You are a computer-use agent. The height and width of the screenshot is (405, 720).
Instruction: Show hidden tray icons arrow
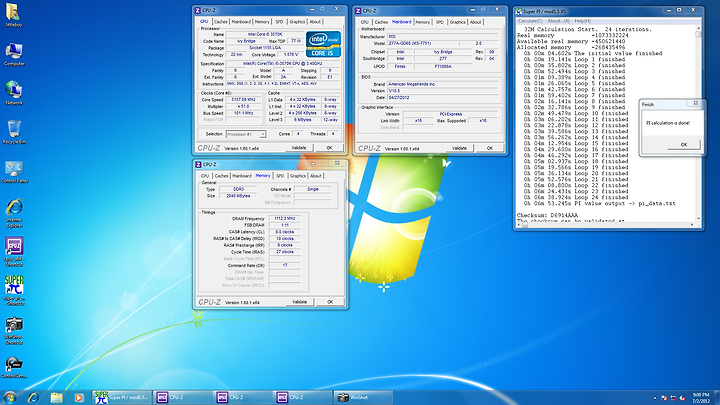tap(655, 398)
